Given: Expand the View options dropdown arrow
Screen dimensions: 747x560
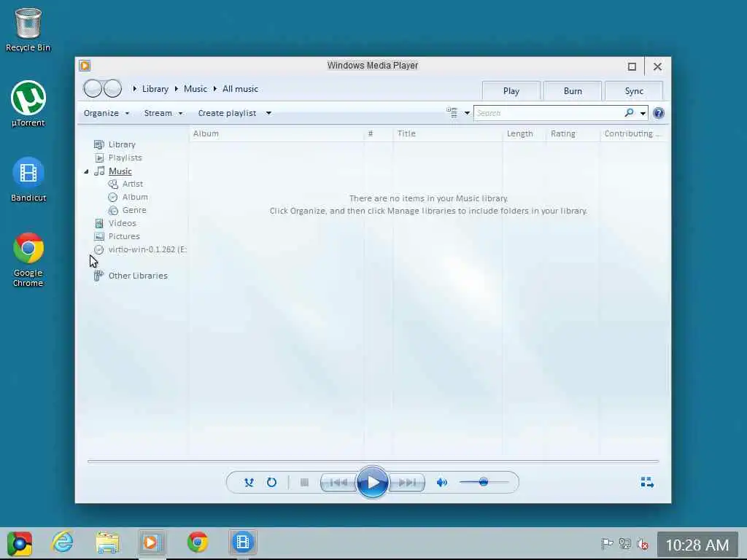Looking at the screenshot, I should [467, 113].
